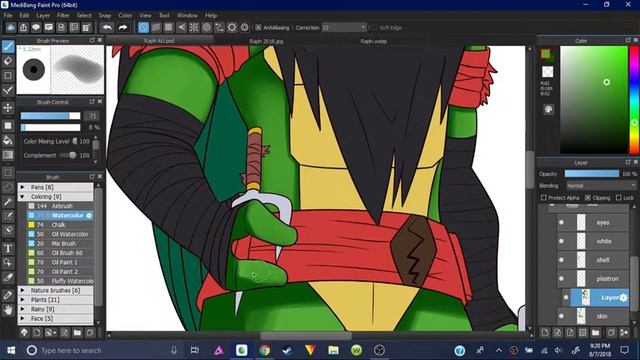Hide the skin layer
The width and height of the screenshot is (640, 360).
pos(561,316)
